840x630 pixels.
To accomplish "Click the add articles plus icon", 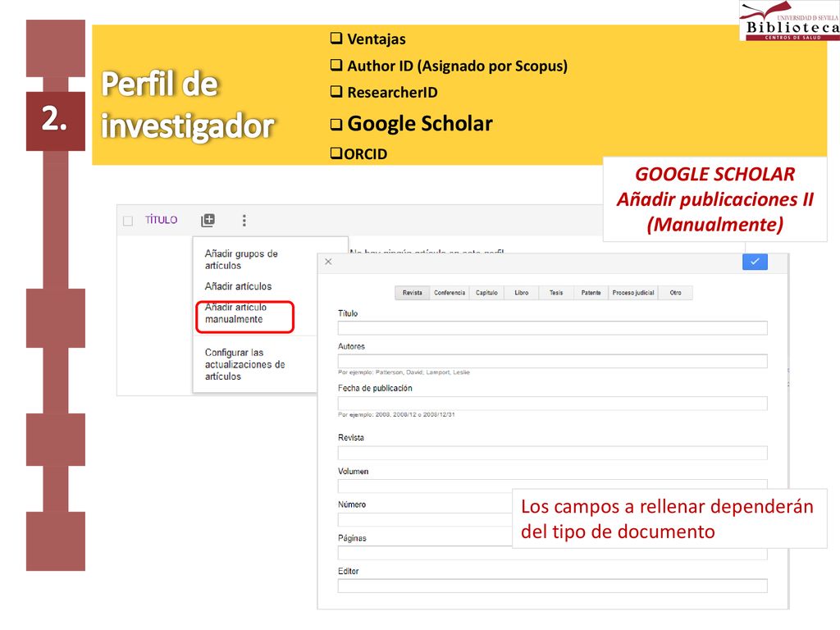I will (x=208, y=220).
